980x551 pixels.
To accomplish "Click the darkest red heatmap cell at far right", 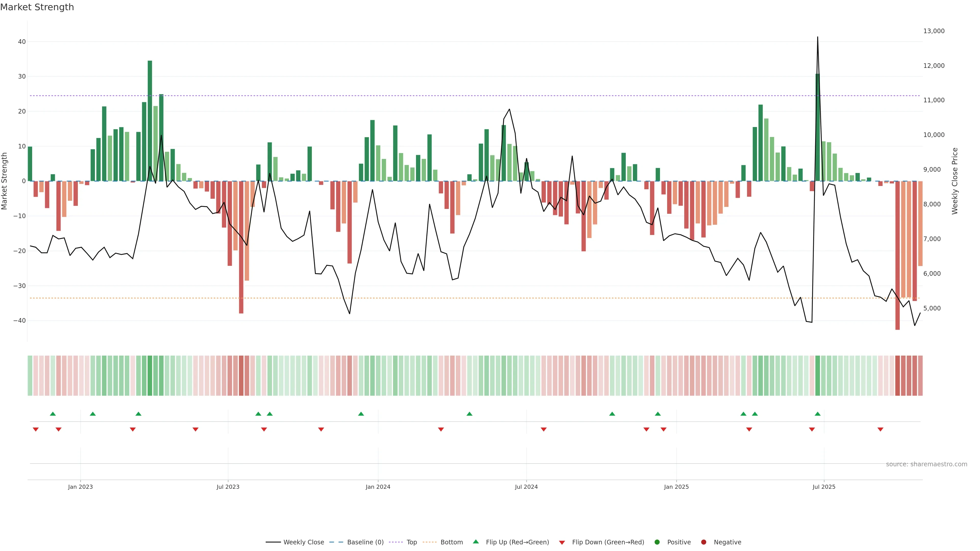I will pyautogui.click(x=898, y=375).
